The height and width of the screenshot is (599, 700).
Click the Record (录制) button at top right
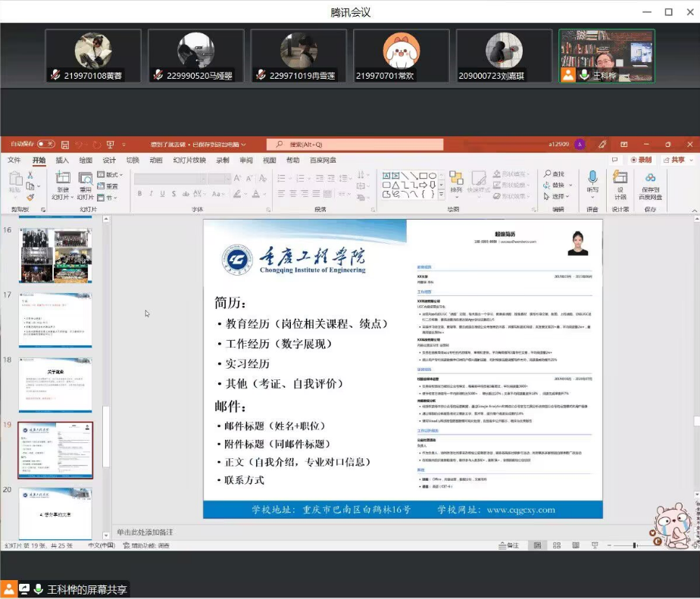point(641,160)
